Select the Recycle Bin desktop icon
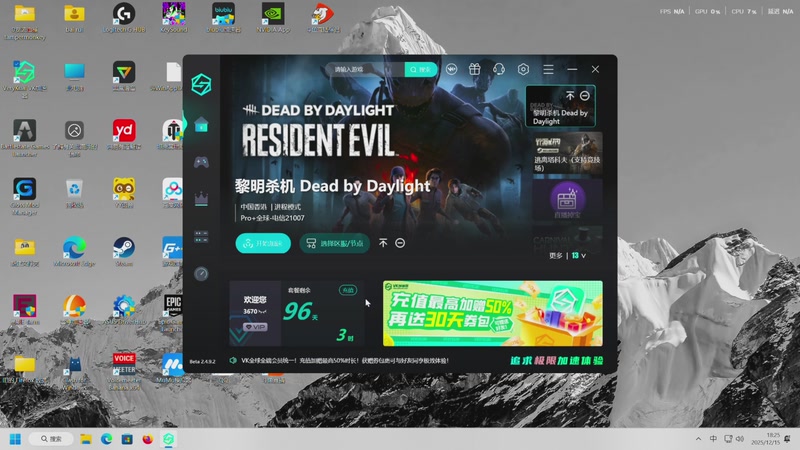Screen dimensions: 800x450 (x=74, y=193)
